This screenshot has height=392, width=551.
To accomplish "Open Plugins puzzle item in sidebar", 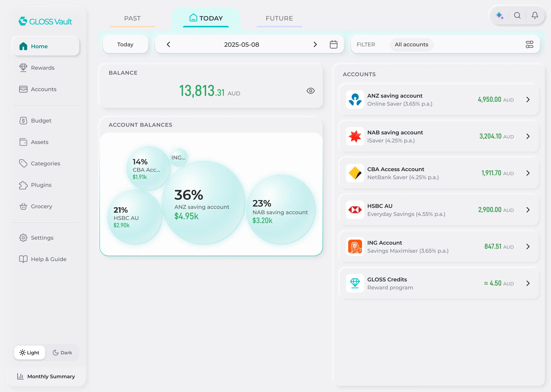I will [x=46, y=185].
